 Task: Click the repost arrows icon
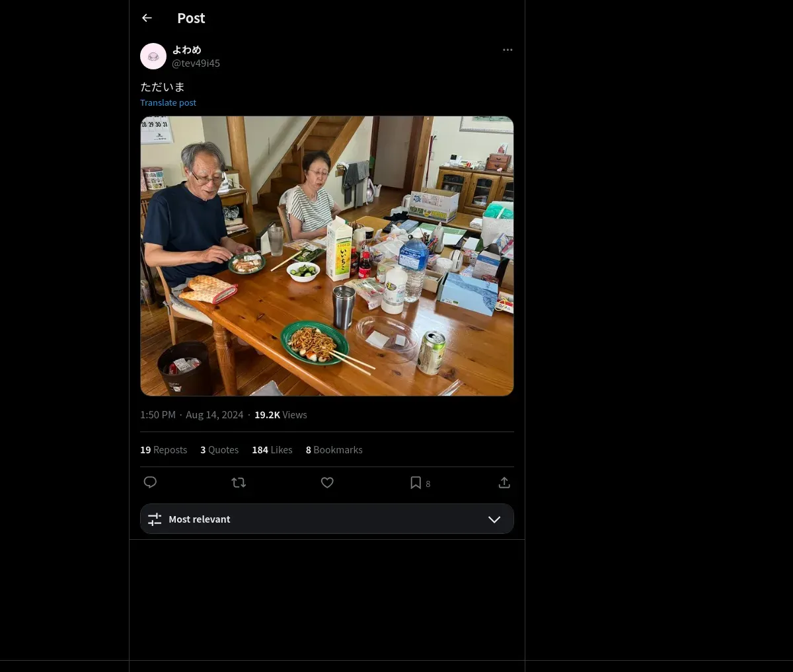click(x=239, y=483)
